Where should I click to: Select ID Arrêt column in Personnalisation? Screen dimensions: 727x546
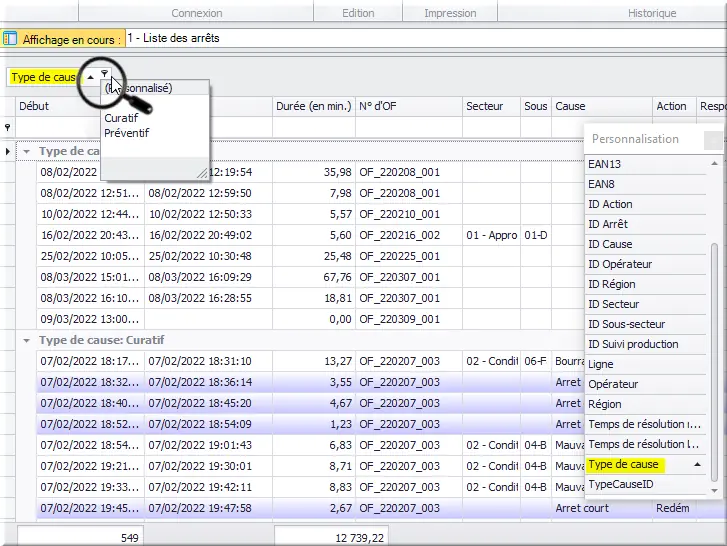645,224
